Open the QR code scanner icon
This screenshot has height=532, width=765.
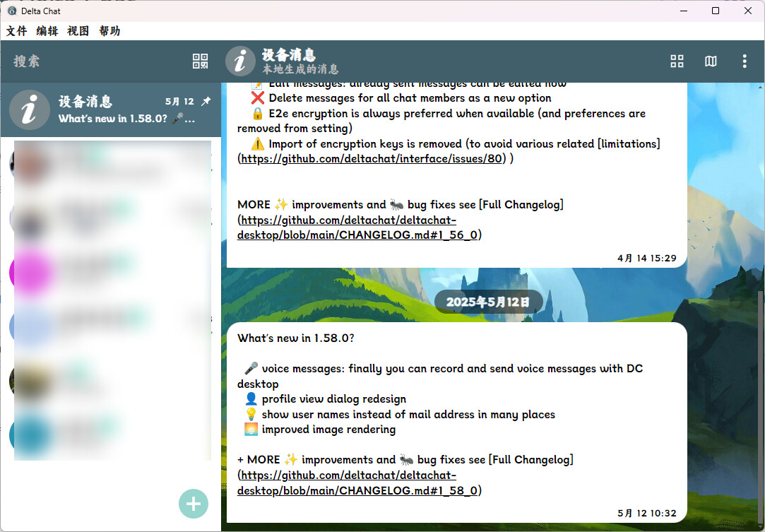[x=200, y=61]
